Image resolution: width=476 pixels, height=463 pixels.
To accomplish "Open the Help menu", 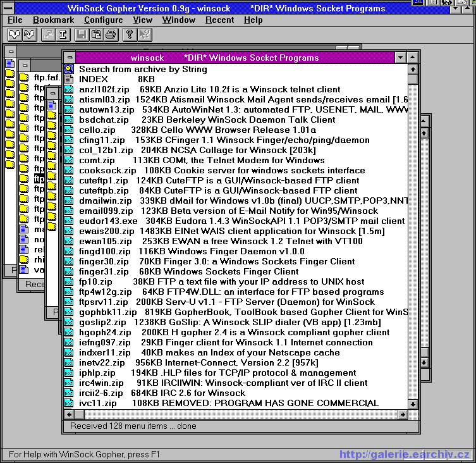I will pos(253,20).
